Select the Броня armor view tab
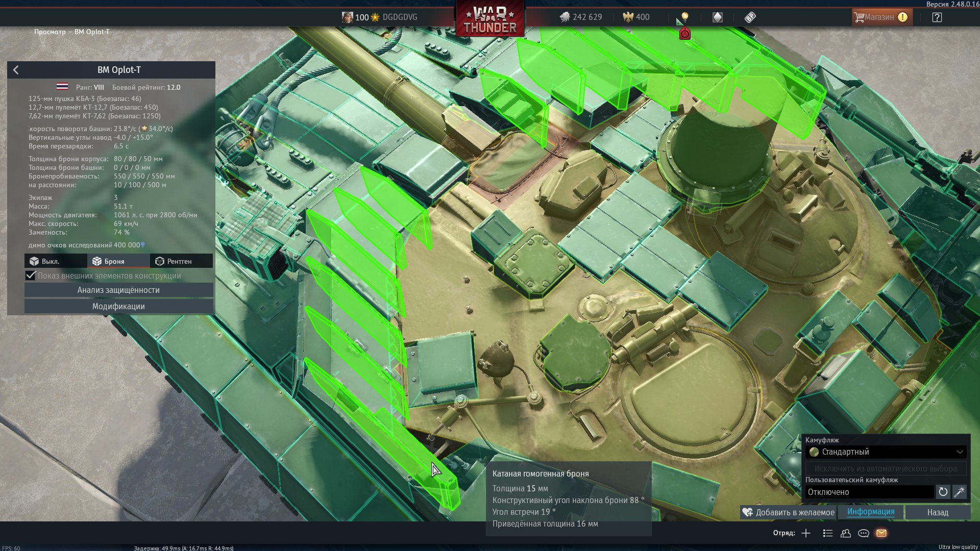Image resolution: width=980 pixels, height=551 pixels. [118, 261]
